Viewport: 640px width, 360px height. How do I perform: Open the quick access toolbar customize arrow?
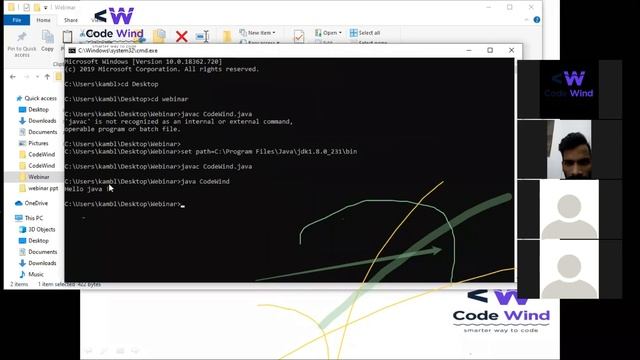click(x=46, y=7)
